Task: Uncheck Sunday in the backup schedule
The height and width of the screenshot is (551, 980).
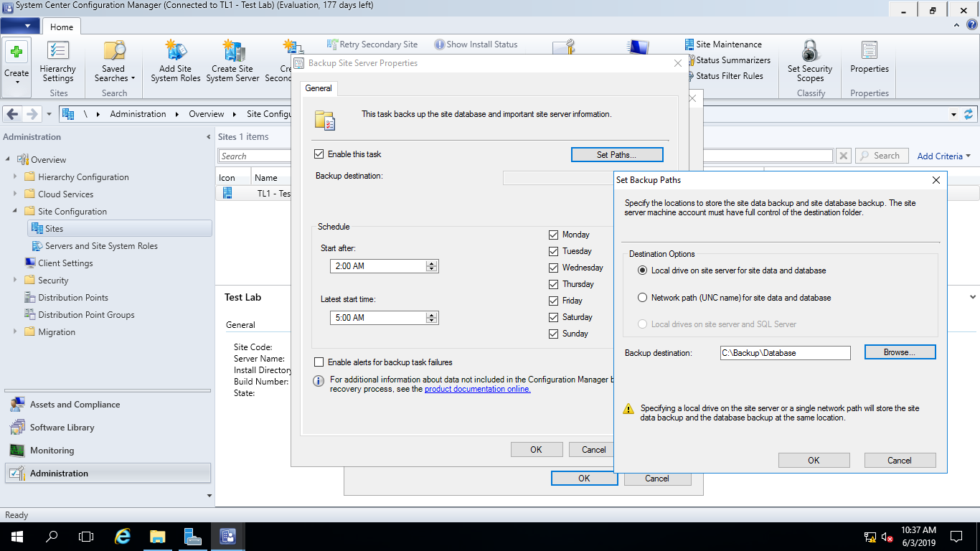Action: (x=553, y=334)
